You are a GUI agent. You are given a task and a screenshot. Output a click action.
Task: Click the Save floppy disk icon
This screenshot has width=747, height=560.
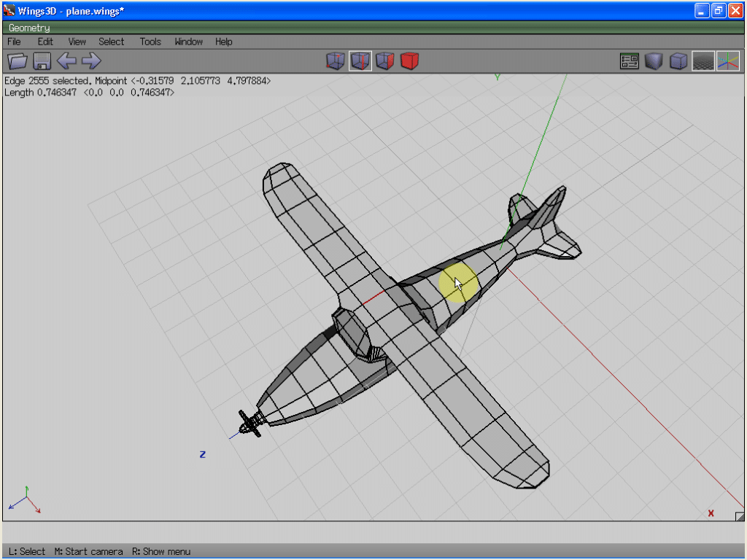coord(42,61)
